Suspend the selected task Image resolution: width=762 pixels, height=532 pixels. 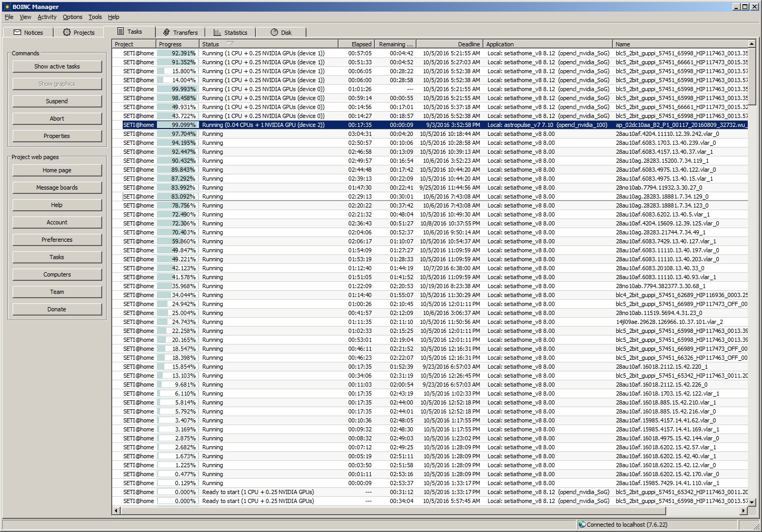coord(57,101)
